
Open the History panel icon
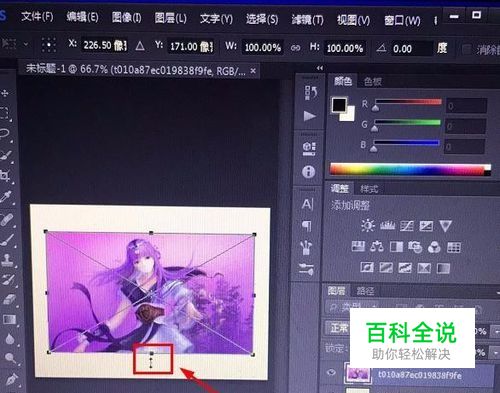[x=310, y=93]
